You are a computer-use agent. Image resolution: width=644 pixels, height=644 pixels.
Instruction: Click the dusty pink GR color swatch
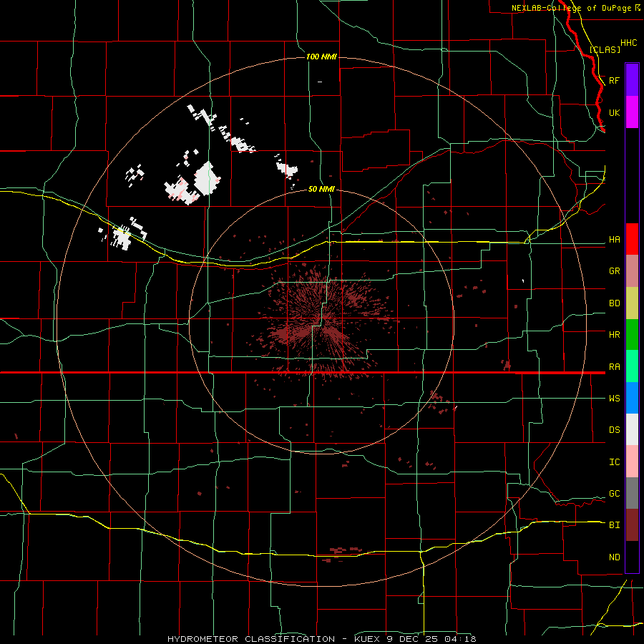(632, 271)
